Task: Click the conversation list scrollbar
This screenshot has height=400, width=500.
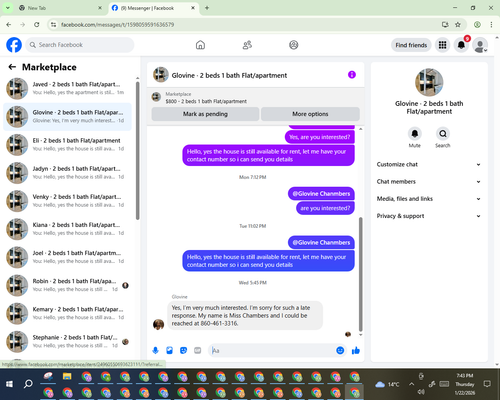Action: click(137, 150)
